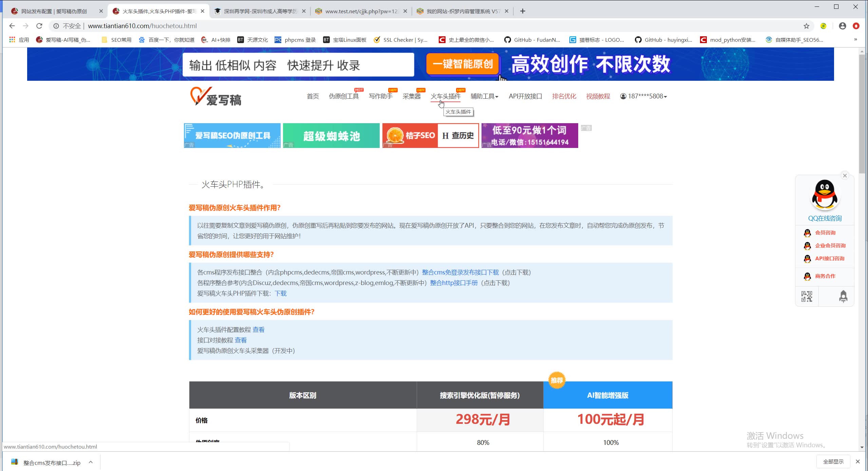
Task: Open the Chrome profile avatar icon
Action: tap(842, 26)
